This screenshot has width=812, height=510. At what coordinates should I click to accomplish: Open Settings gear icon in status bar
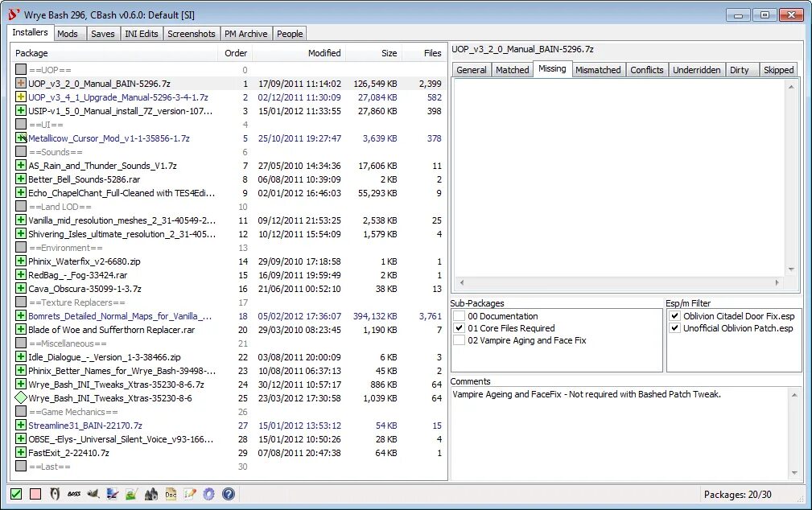pos(208,494)
